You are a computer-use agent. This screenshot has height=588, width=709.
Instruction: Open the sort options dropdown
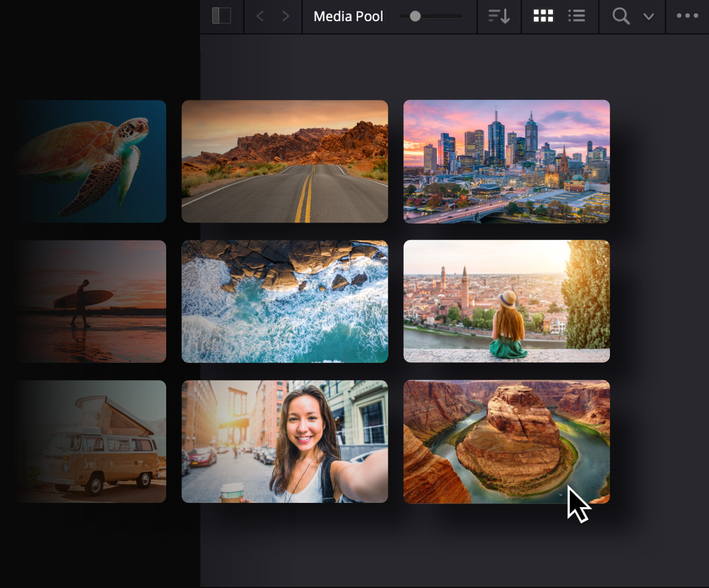pos(498,16)
